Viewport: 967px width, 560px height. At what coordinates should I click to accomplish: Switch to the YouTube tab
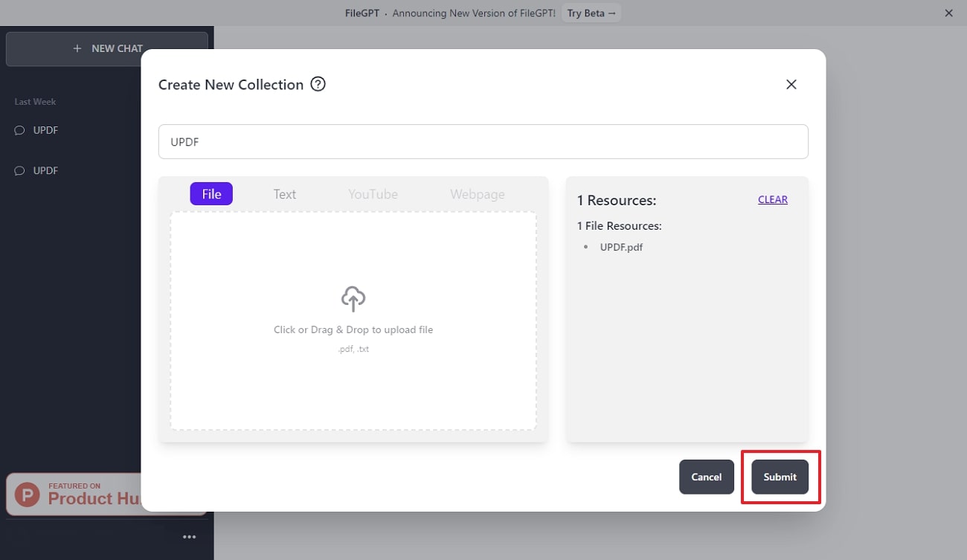(373, 194)
